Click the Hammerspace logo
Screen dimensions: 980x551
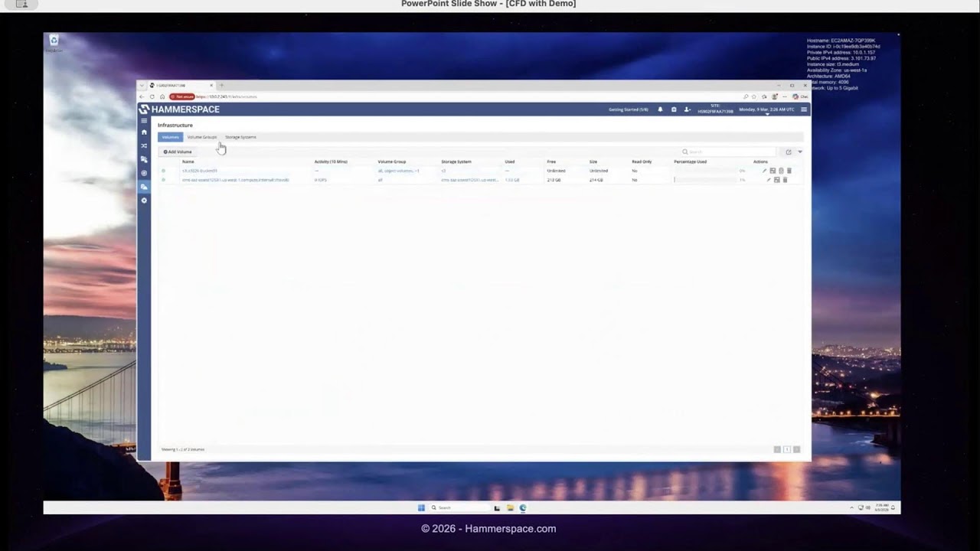coord(180,109)
